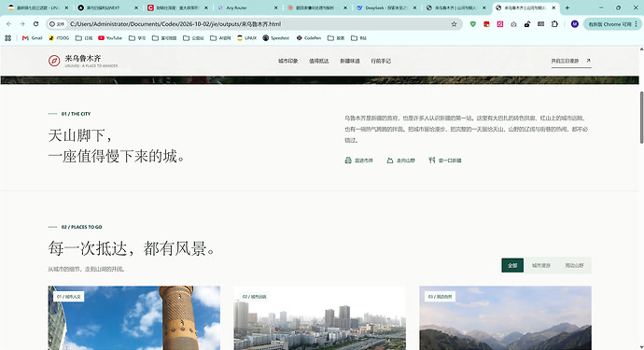
Task: Click the browser back arrow
Action: pyautogui.click(x=9, y=24)
